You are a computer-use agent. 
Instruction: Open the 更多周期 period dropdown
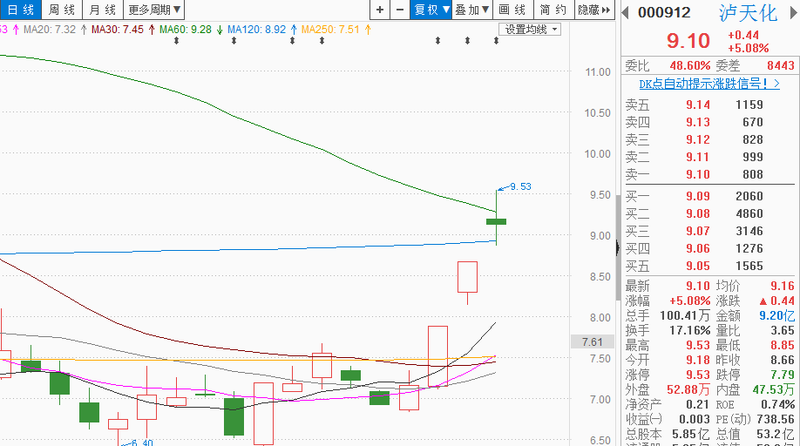[x=155, y=11]
